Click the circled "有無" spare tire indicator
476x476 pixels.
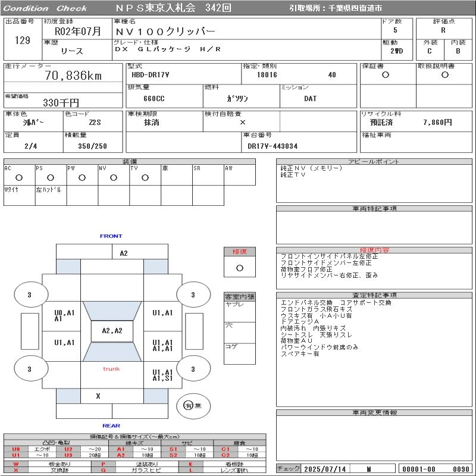point(193,406)
